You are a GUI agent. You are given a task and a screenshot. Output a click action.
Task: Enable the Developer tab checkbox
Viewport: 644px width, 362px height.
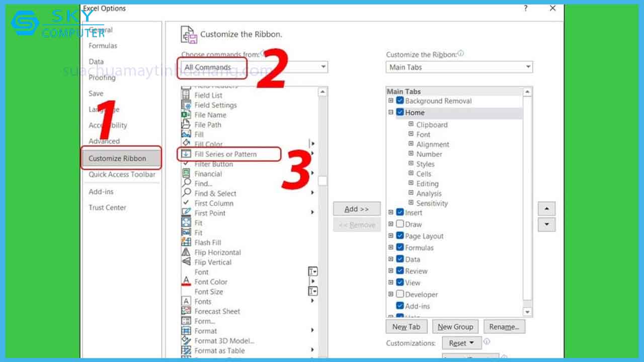click(400, 294)
